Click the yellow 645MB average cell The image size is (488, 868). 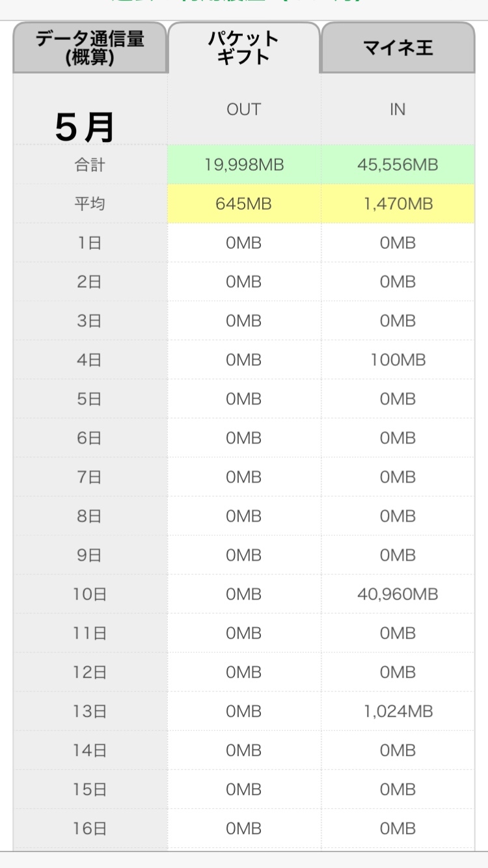pyautogui.click(x=244, y=204)
